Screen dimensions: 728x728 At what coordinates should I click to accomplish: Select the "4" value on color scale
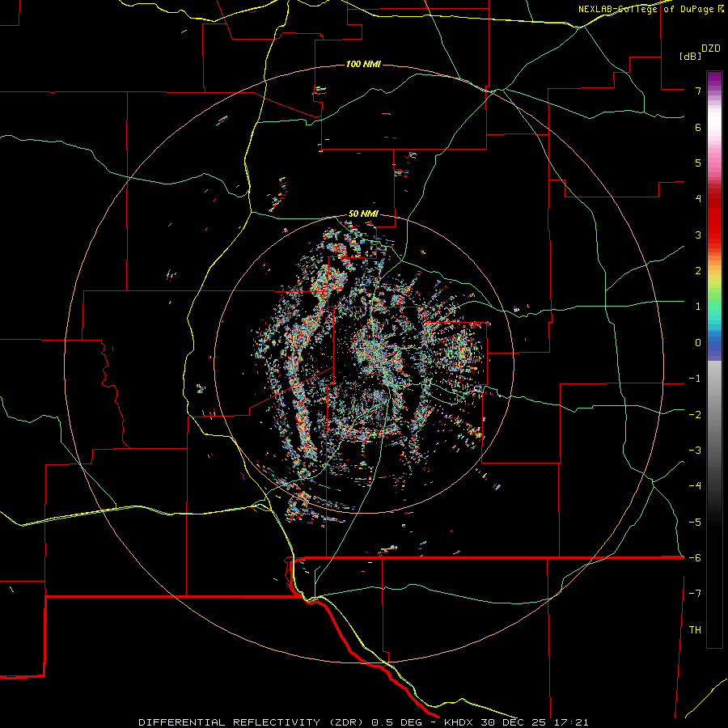698,199
